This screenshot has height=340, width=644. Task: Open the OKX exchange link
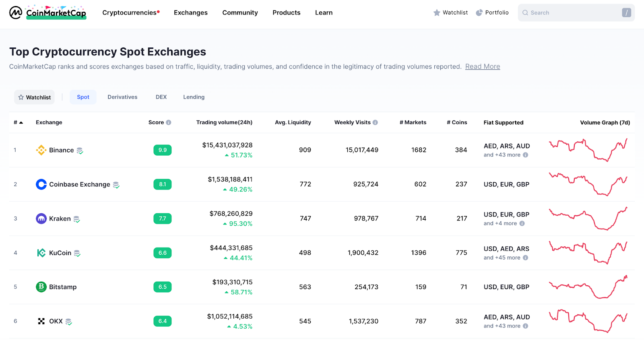coord(56,321)
